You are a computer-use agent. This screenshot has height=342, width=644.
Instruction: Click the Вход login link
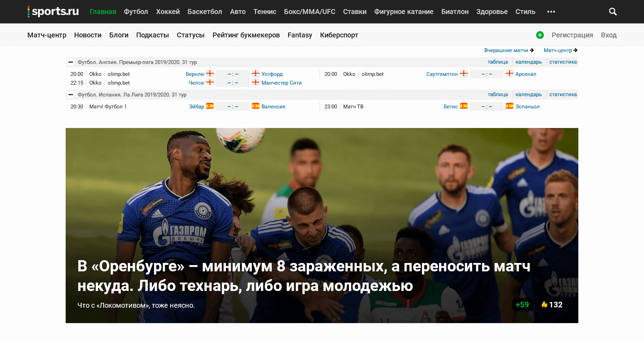click(x=609, y=35)
